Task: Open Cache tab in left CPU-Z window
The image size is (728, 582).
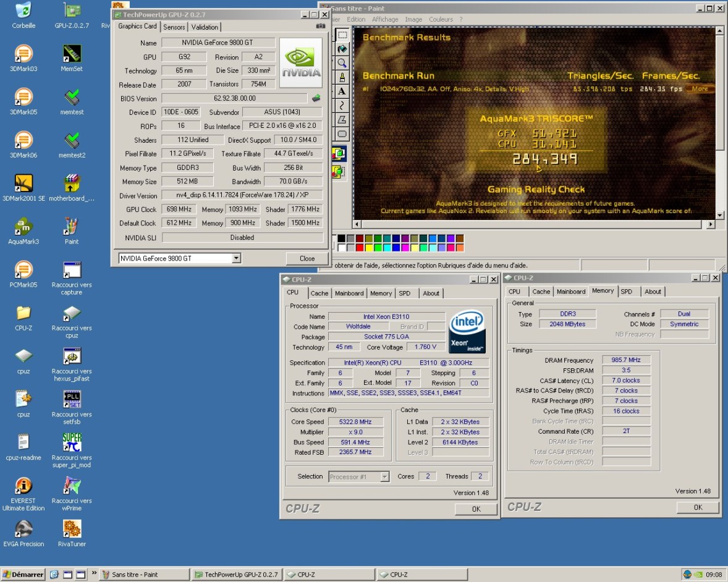Action: tap(320, 293)
